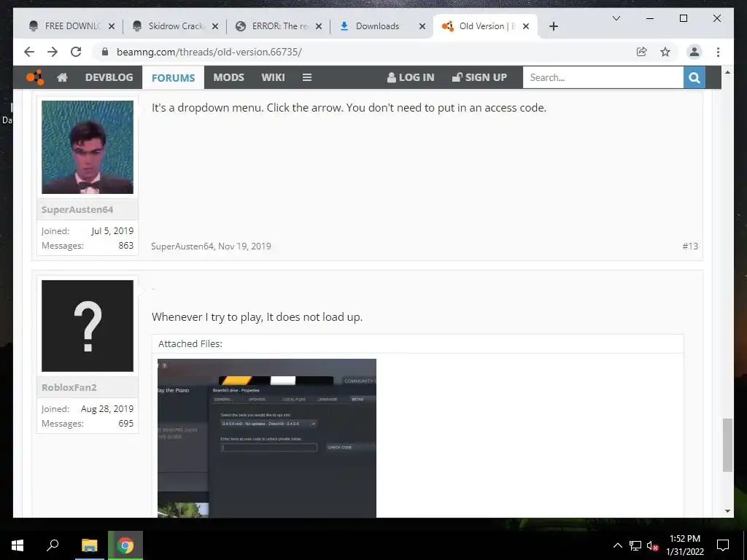Open the notification center icon
This screenshot has height=560, width=747.
[x=723, y=545]
